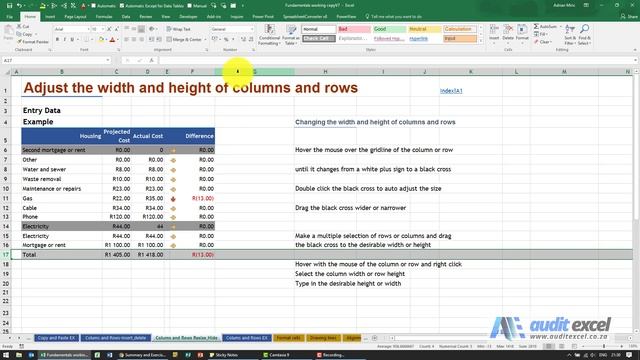Open the Font name dropdown showing Arial
The image size is (640, 360).
point(88,29)
